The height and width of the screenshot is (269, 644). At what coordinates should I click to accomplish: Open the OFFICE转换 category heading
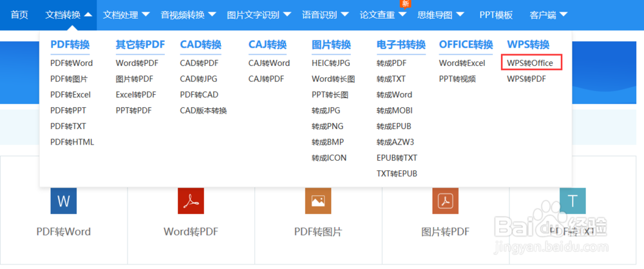click(466, 45)
